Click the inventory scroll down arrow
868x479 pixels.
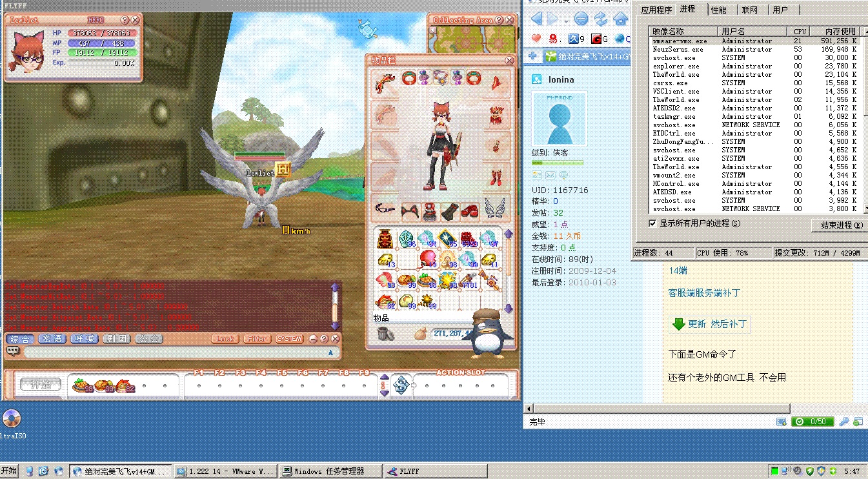coord(508,309)
